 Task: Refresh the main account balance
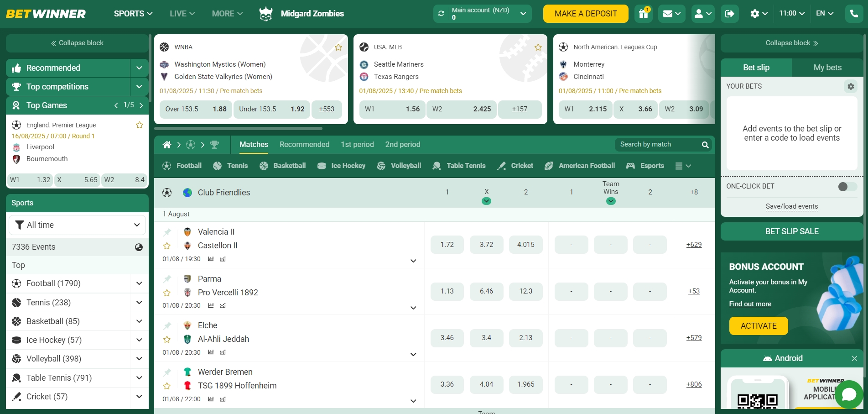point(441,14)
